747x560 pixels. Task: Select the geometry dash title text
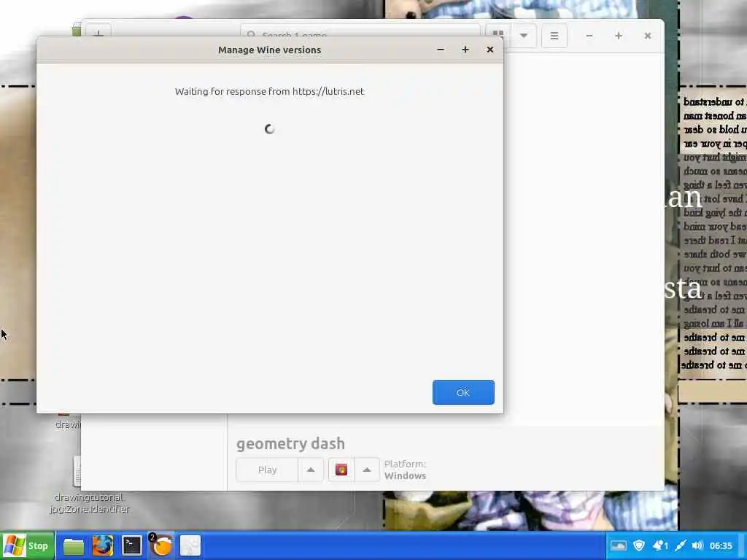pyautogui.click(x=290, y=444)
